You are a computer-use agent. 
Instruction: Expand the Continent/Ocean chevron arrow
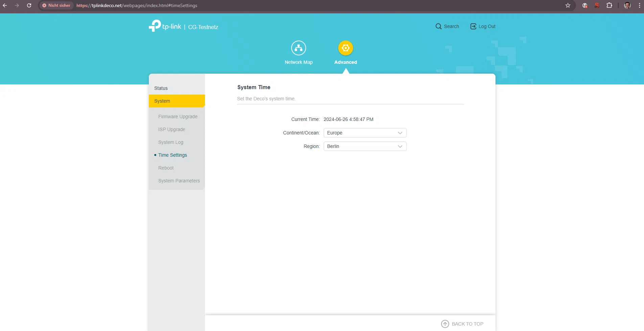pos(400,133)
